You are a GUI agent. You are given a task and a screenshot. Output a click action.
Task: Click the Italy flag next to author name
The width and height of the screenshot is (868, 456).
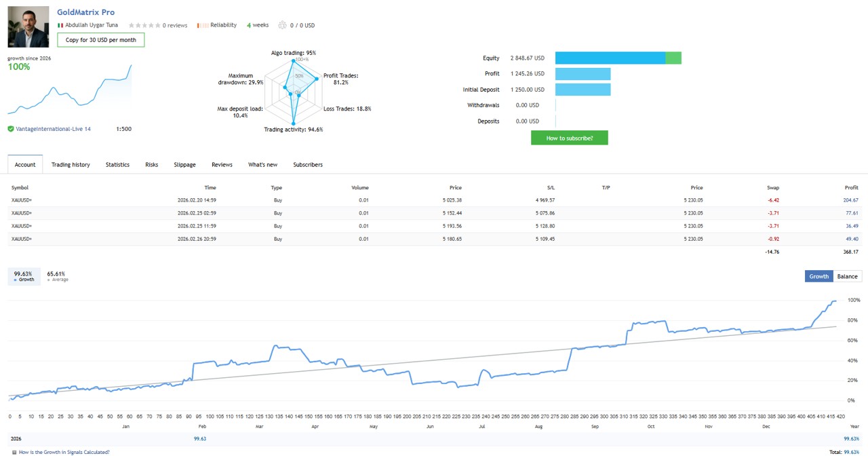point(60,25)
